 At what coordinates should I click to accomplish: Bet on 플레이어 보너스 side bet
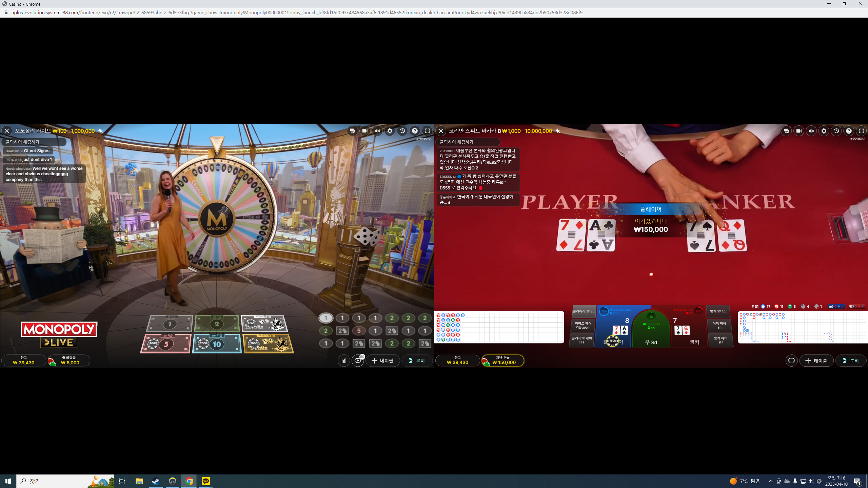pos(584,311)
